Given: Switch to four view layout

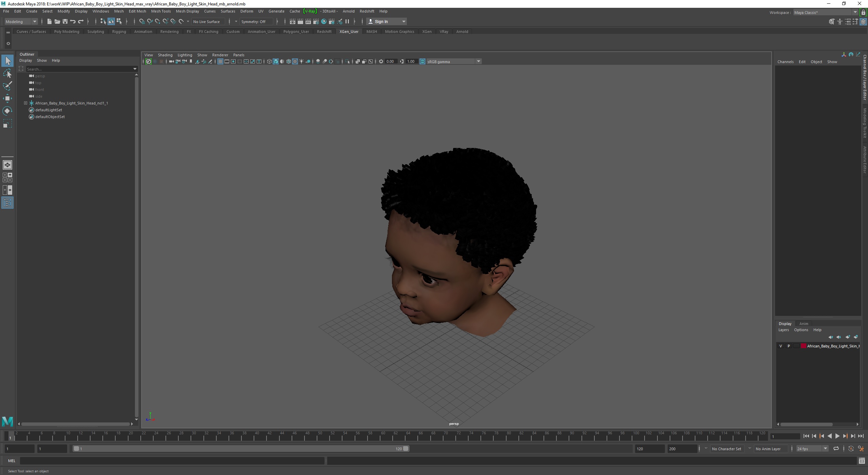Looking at the screenshot, I should tap(7, 177).
